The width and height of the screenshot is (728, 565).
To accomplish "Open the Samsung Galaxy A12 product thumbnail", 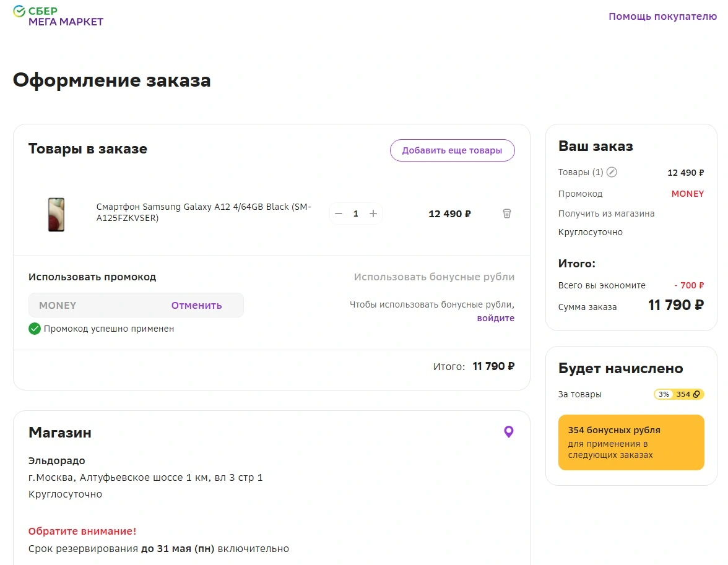I will pos(56,214).
